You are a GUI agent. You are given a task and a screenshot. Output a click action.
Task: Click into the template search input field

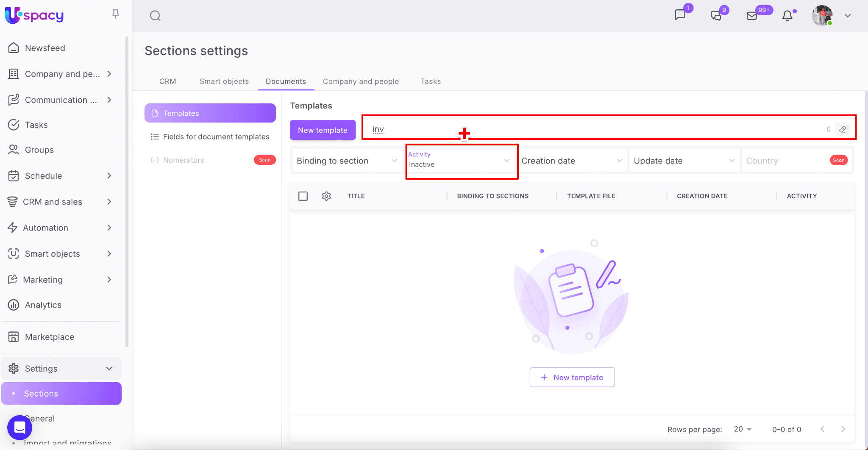[593, 129]
